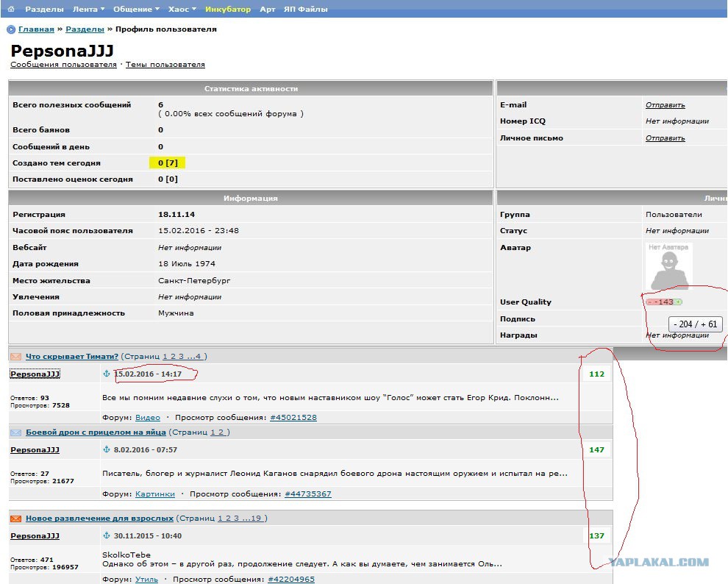Expand the Лента dropdown menu
Image resolution: width=728 pixels, height=584 pixels.
tap(88, 10)
